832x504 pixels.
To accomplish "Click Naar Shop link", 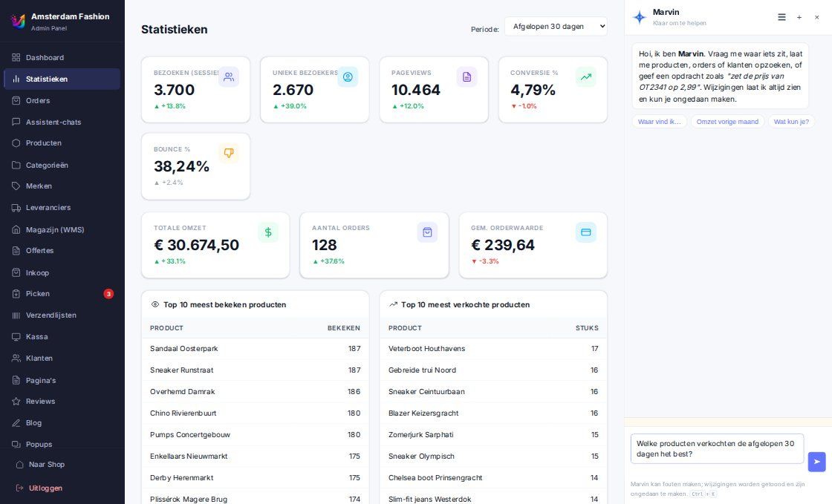I will [62, 464].
